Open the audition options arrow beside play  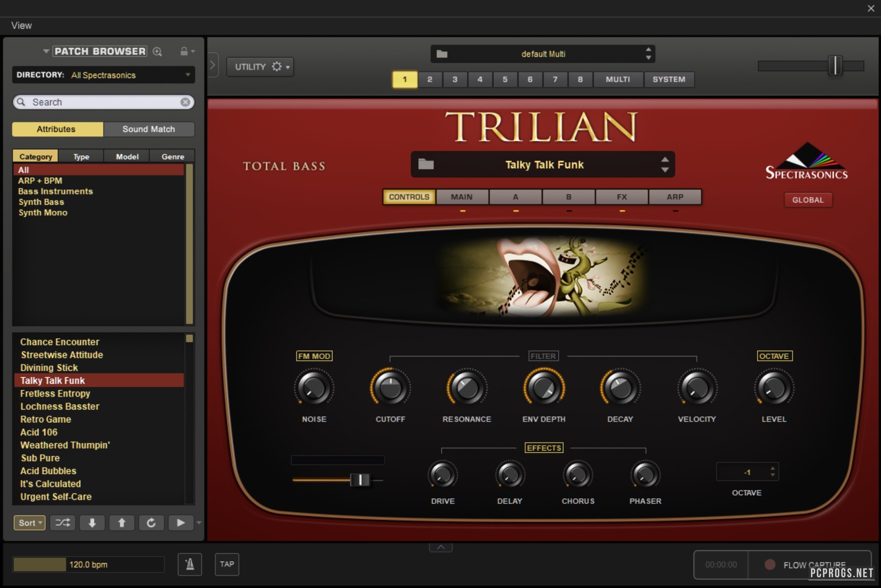pos(199,523)
